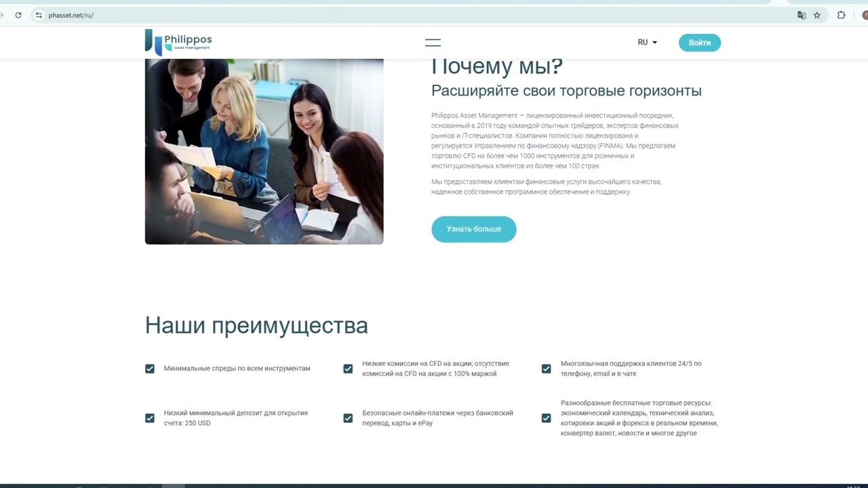Click the Войти login button
The height and width of the screenshot is (488, 868).
coord(699,43)
